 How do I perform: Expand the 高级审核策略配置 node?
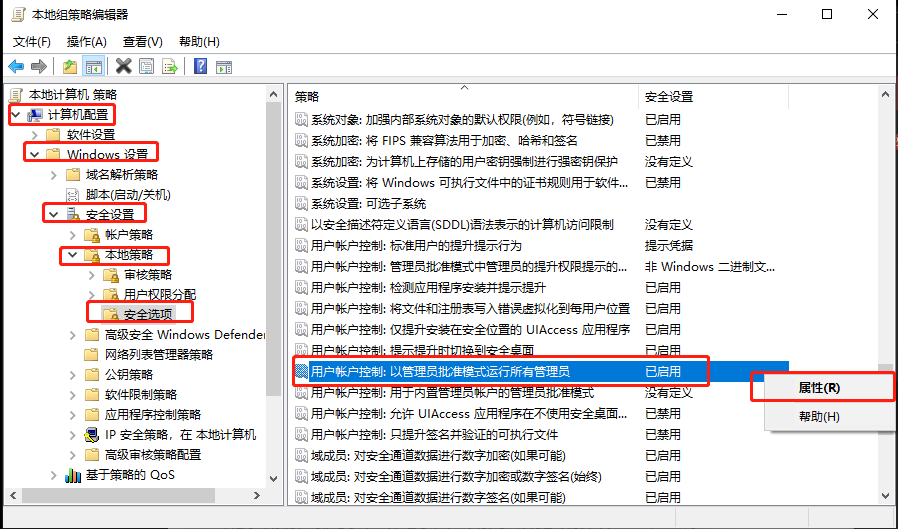[73, 455]
